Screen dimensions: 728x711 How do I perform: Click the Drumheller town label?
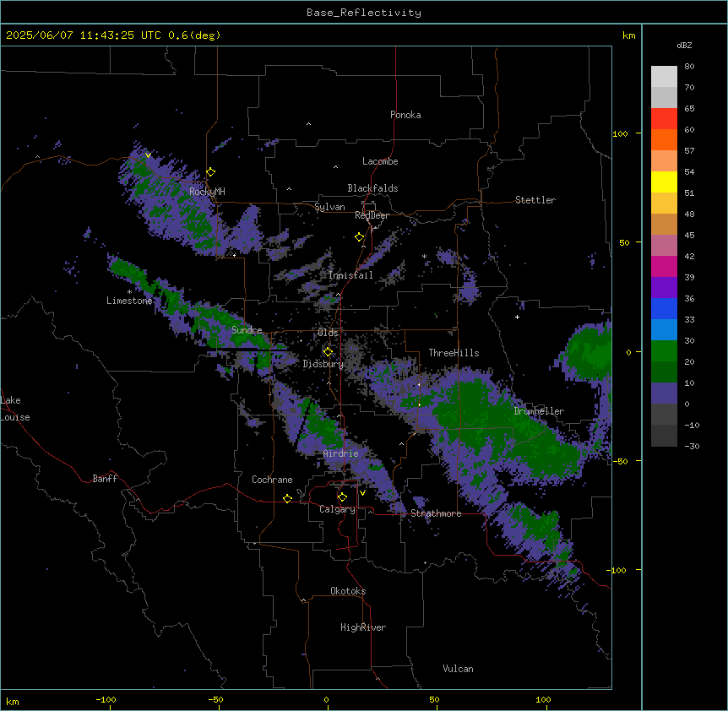[539, 411]
